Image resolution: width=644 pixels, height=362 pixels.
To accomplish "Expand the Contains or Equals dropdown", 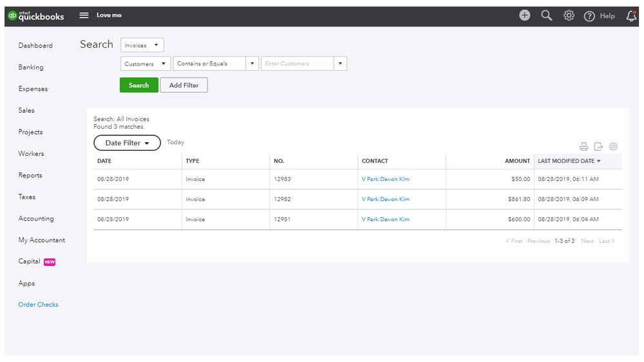I will [252, 64].
